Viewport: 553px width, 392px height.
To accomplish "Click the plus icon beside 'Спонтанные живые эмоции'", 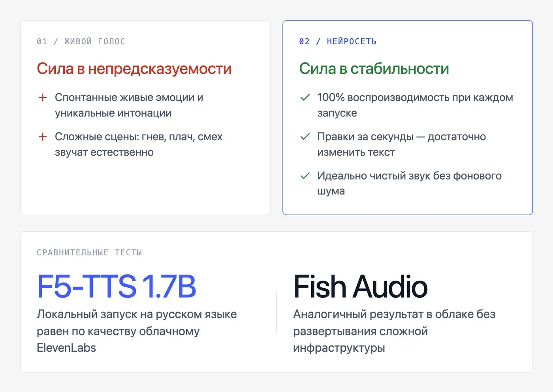I will click(43, 98).
